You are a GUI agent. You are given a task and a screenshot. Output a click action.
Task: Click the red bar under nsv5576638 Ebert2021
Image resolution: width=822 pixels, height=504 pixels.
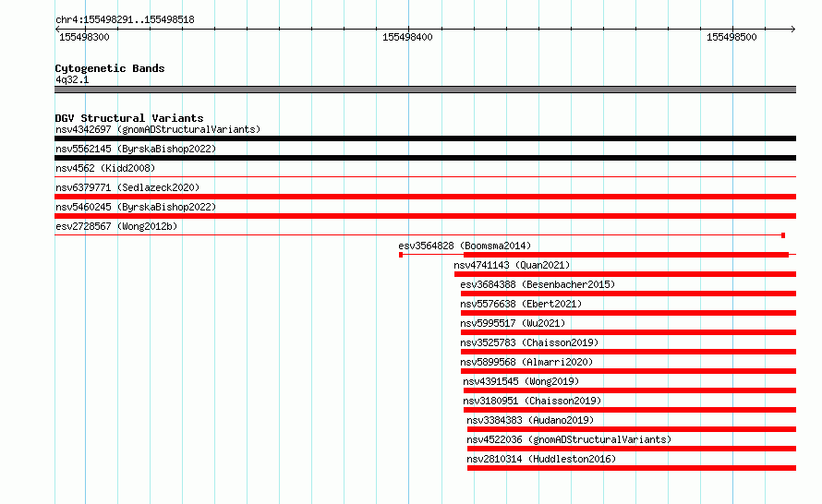tap(629, 313)
